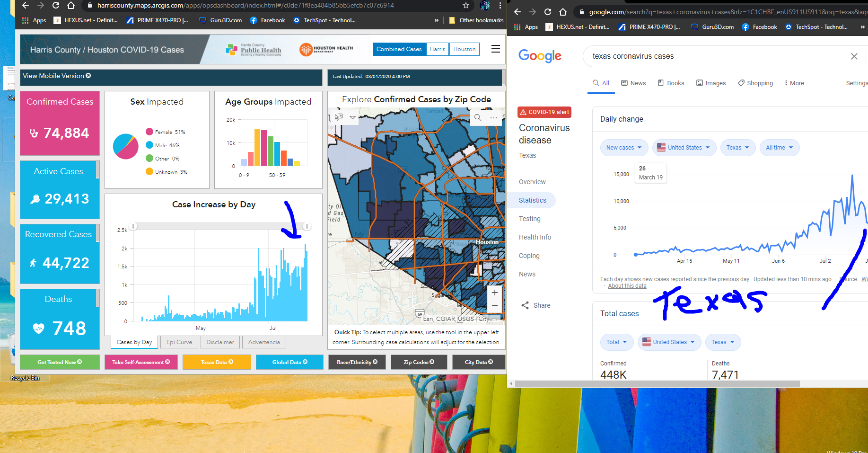Image resolution: width=868 pixels, height=453 pixels.
Task: Click the Google search field text
Action: coord(633,56)
